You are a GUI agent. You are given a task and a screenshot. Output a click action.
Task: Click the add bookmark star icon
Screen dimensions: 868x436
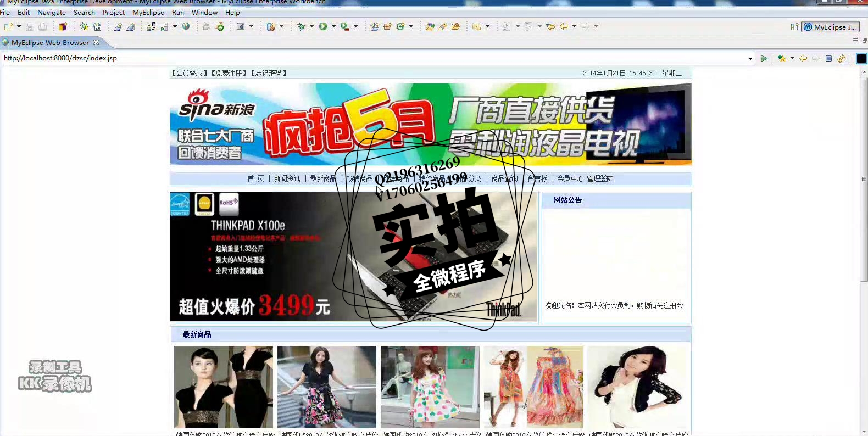782,58
